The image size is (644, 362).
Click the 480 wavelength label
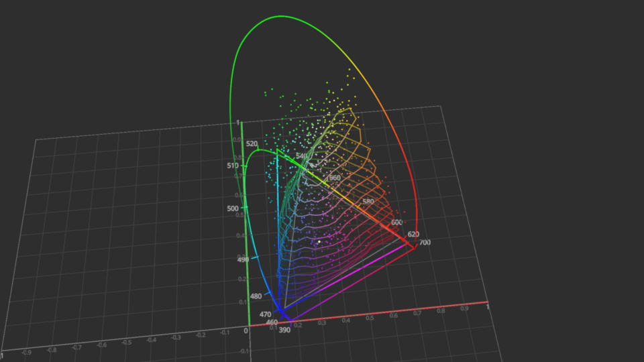pos(256,296)
